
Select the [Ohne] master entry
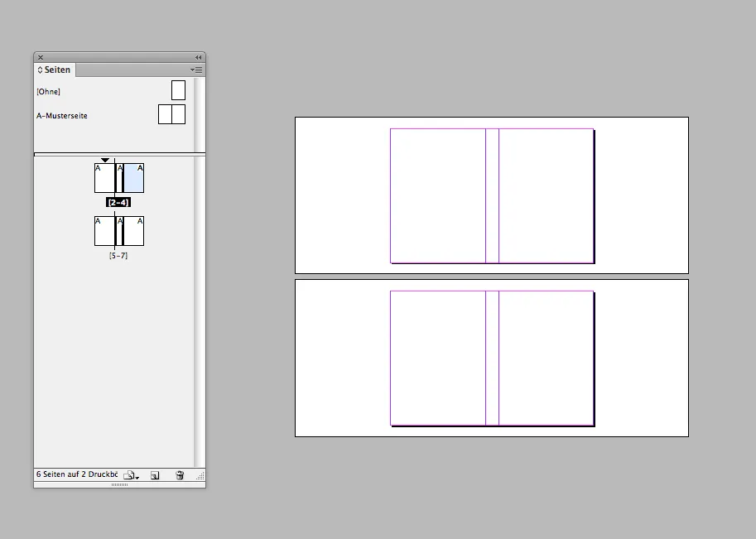pyautogui.click(x=49, y=92)
